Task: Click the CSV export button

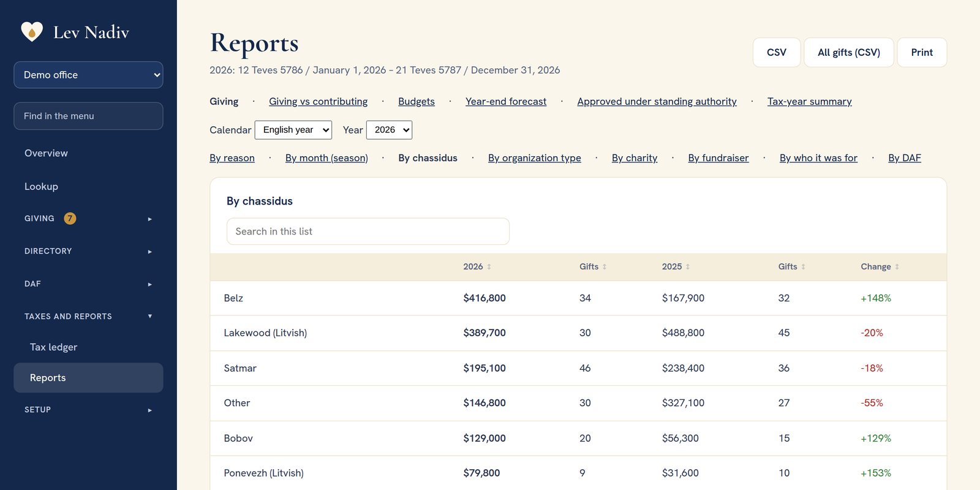Action: point(777,53)
